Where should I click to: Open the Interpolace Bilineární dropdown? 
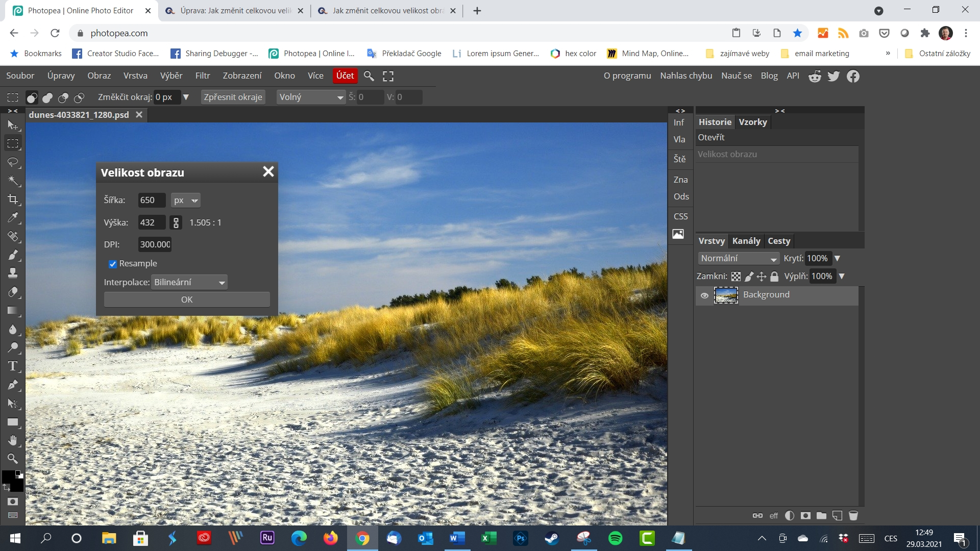point(189,282)
